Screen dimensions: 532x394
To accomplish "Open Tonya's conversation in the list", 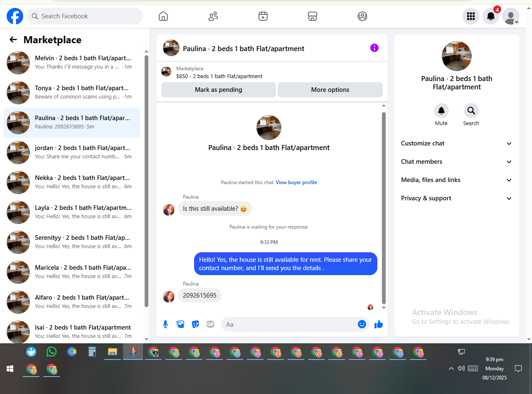I will click(71, 93).
